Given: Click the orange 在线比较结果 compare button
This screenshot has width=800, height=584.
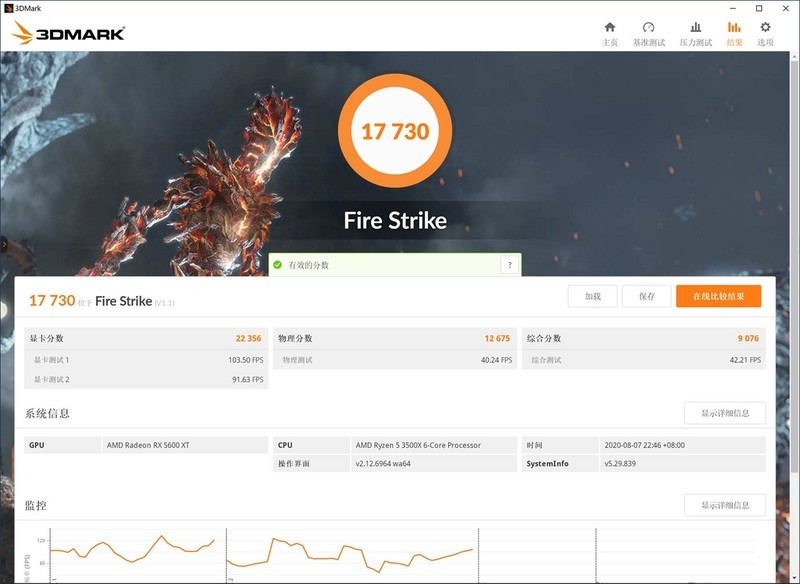Looking at the screenshot, I should click(x=718, y=297).
